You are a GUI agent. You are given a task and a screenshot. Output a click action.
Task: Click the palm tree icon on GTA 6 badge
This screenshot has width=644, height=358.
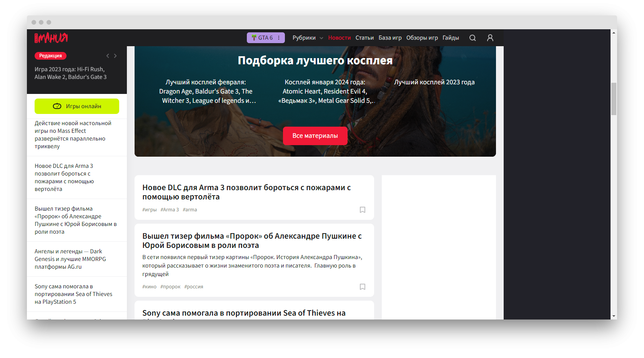[x=255, y=37]
